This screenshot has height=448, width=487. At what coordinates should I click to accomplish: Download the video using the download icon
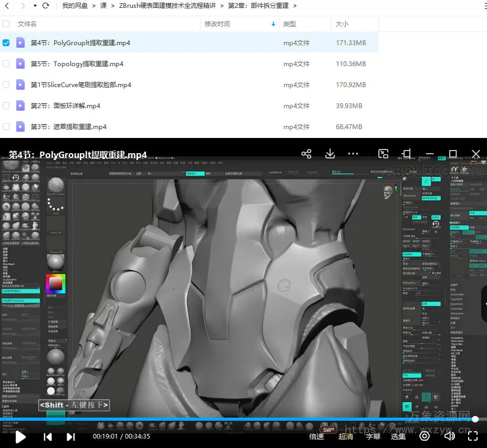point(330,154)
